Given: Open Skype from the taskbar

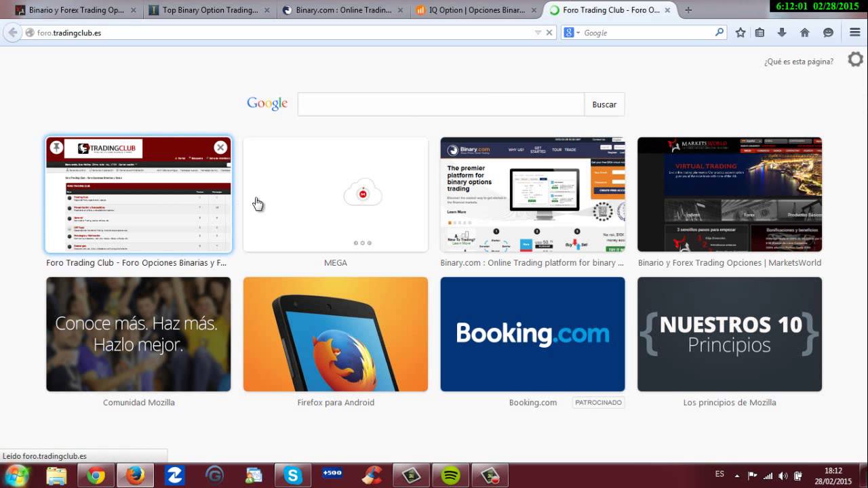Looking at the screenshot, I should click(293, 476).
